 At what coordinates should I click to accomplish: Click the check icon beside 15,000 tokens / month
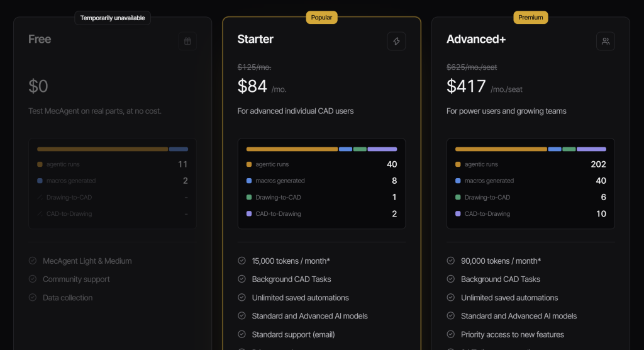[241, 261]
